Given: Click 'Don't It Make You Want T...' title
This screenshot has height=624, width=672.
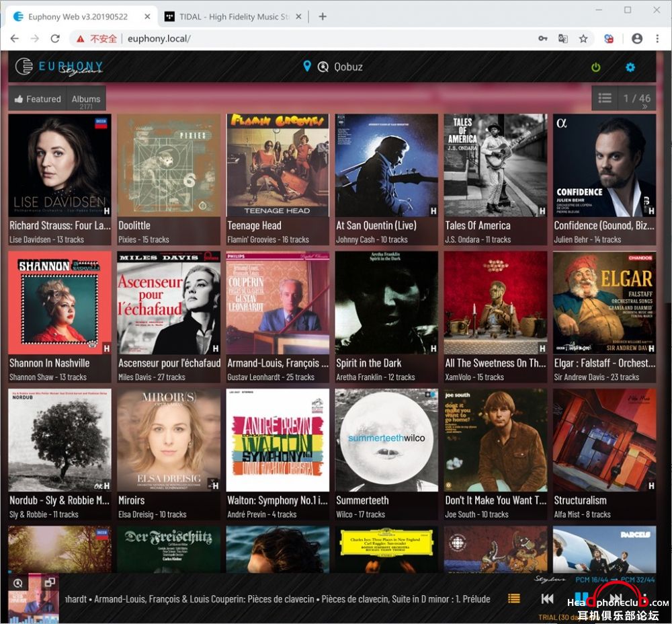Looking at the screenshot, I should point(496,500).
